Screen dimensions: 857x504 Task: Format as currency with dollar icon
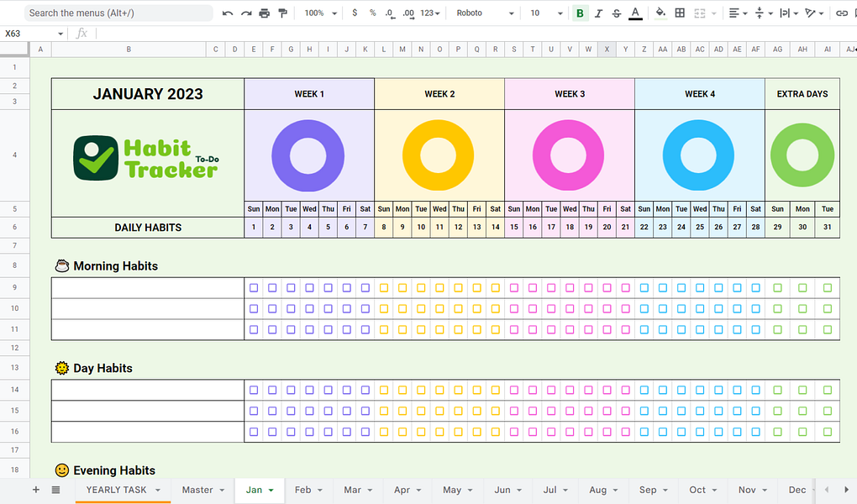(x=355, y=13)
